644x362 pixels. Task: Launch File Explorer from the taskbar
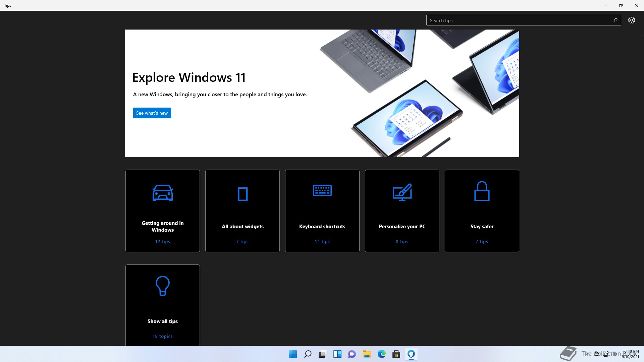[367, 354]
